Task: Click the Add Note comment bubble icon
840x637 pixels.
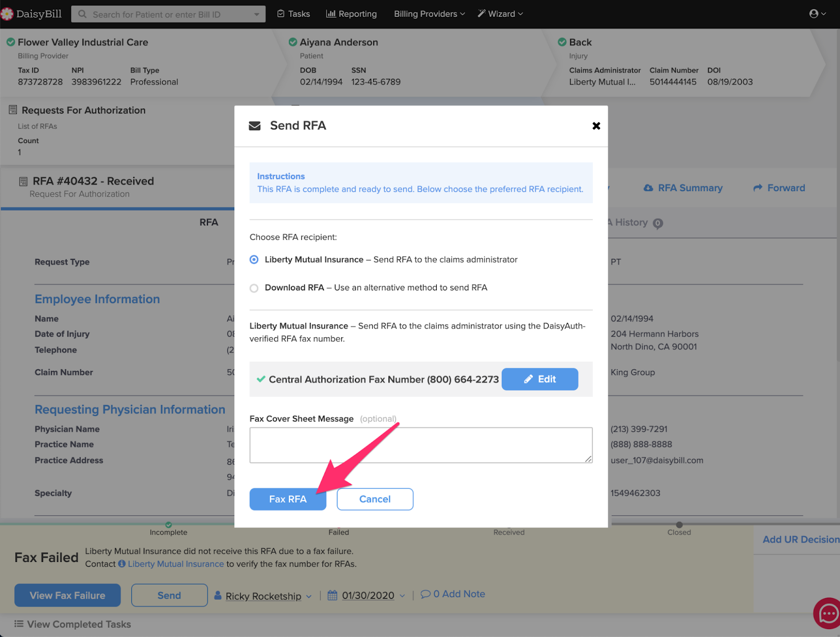Action: pos(426,594)
